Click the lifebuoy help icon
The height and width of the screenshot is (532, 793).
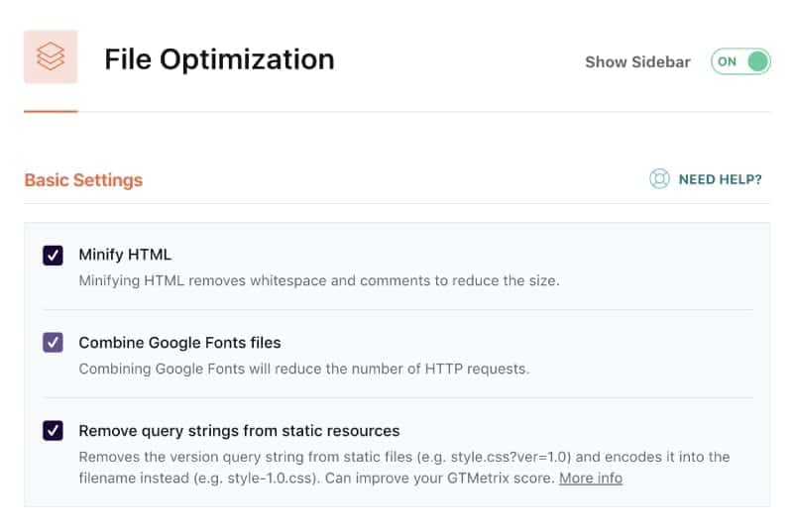pos(659,179)
